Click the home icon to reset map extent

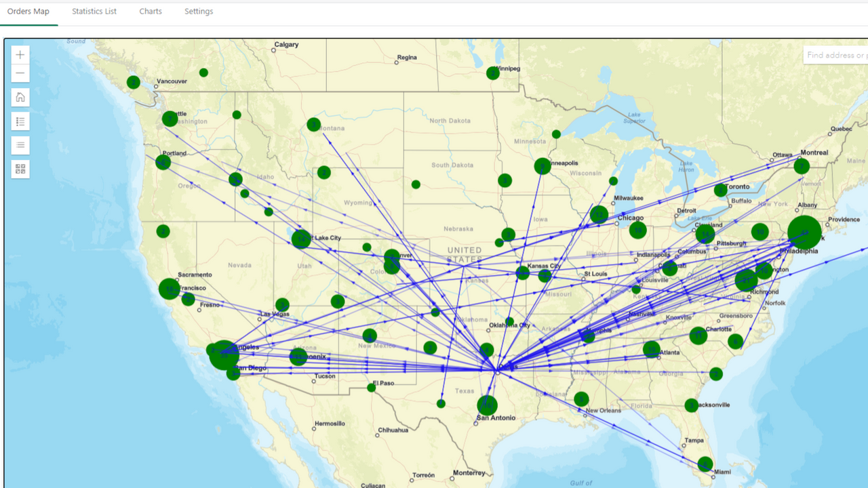20,97
